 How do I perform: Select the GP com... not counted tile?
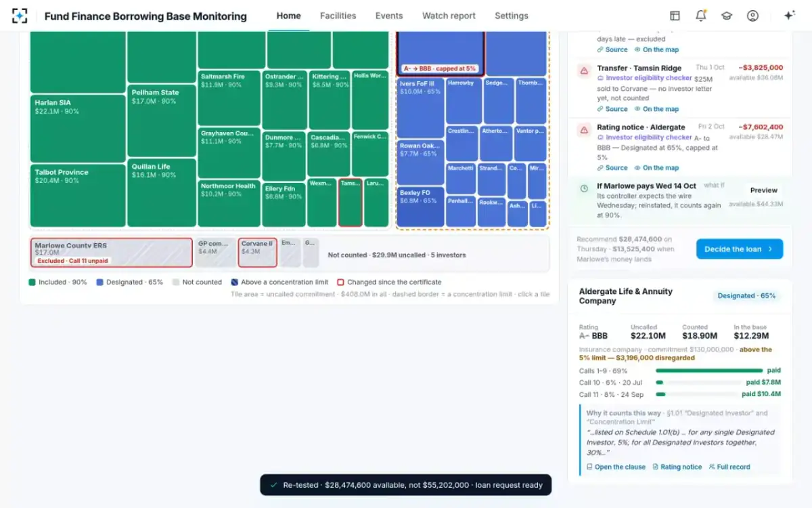[215, 253]
